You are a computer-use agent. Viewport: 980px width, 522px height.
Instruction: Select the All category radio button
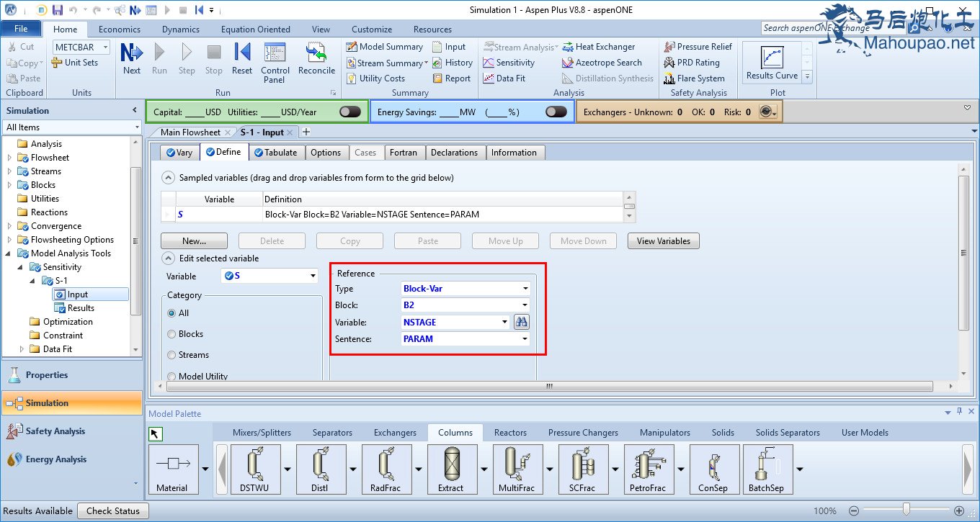[x=171, y=313]
